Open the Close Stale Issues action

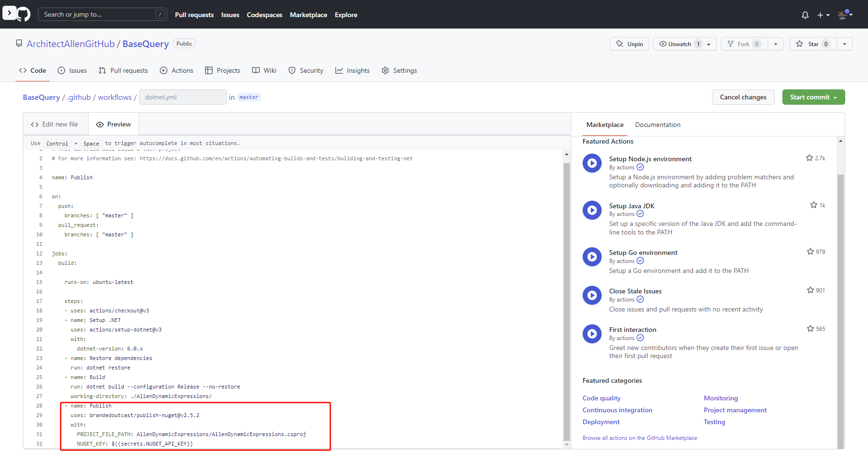point(635,291)
